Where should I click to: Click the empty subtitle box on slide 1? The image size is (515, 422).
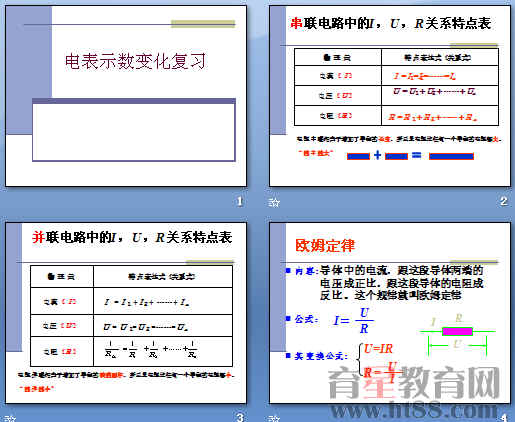(x=134, y=130)
